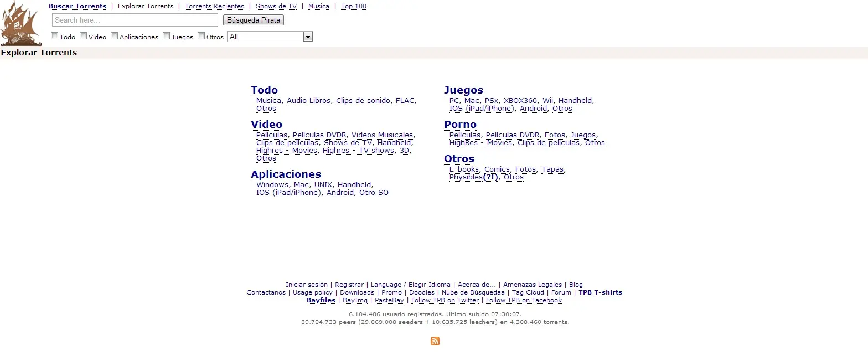Open the Blog footer link
This screenshot has height=356, width=868.
576,285
